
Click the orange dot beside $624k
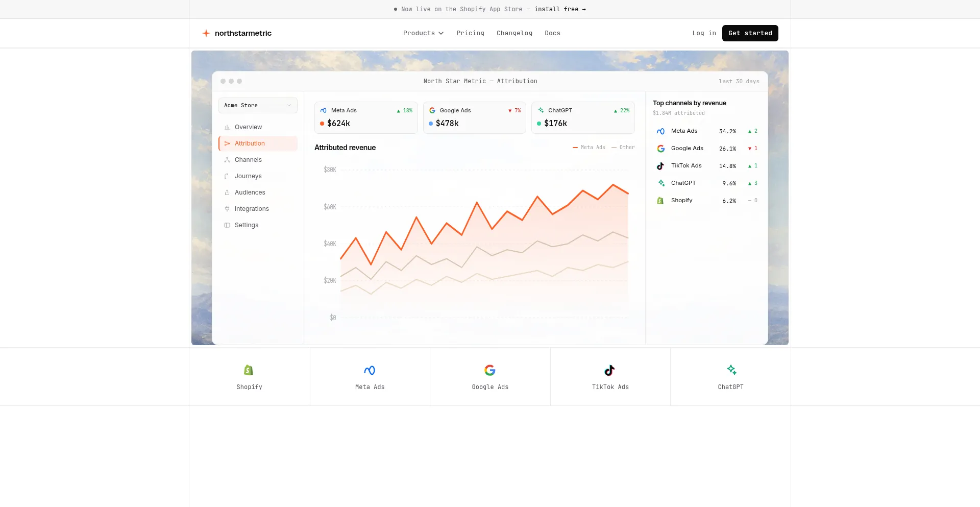click(322, 124)
